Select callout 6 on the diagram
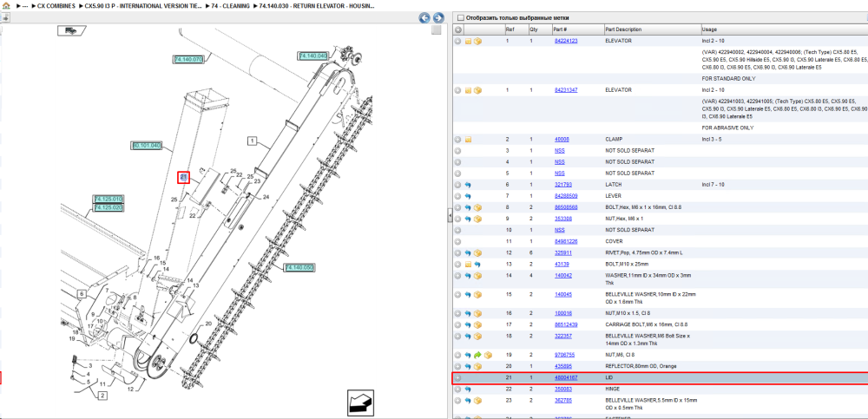The image size is (868, 419). (82, 294)
